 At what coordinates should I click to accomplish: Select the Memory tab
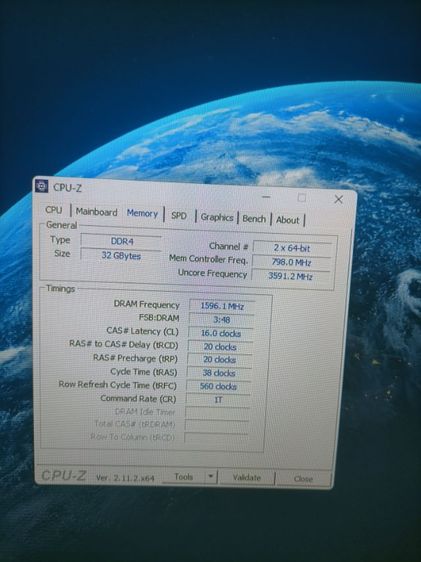pyautogui.click(x=142, y=213)
